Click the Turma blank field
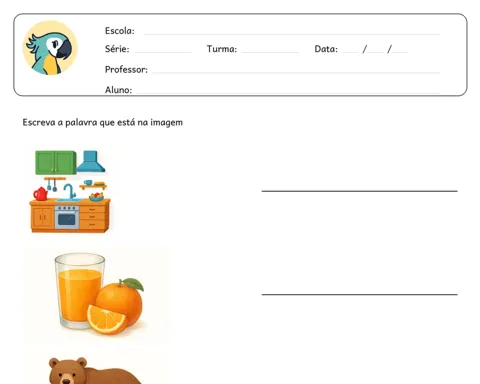 coord(270,52)
